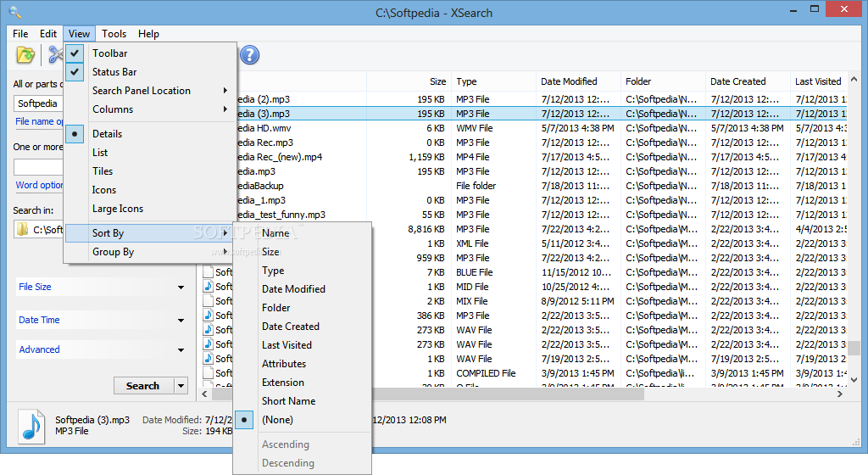Click the horizontal scrollbar of results list
The image size is (868, 475).
pyautogui.click(x=427, y=394)
